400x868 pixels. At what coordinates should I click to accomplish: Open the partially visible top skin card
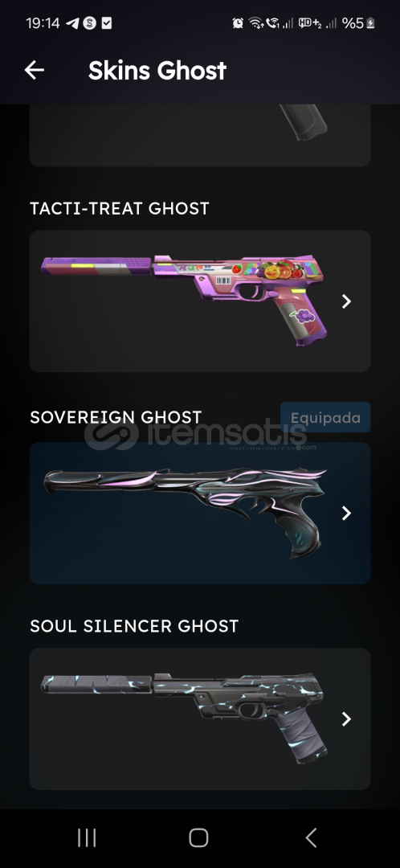pyautogui.click(x=200, y=135)
